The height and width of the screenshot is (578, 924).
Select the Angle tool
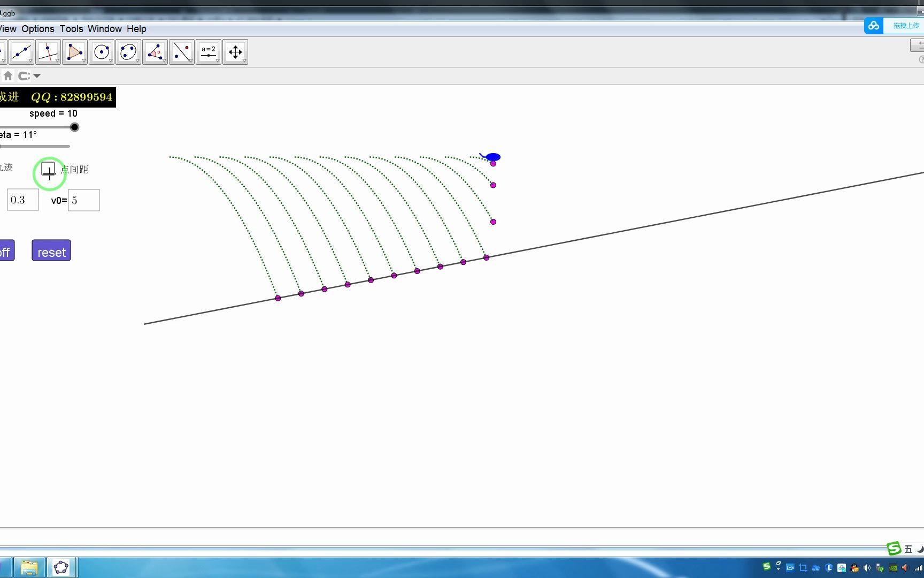(x=155, y=52)
